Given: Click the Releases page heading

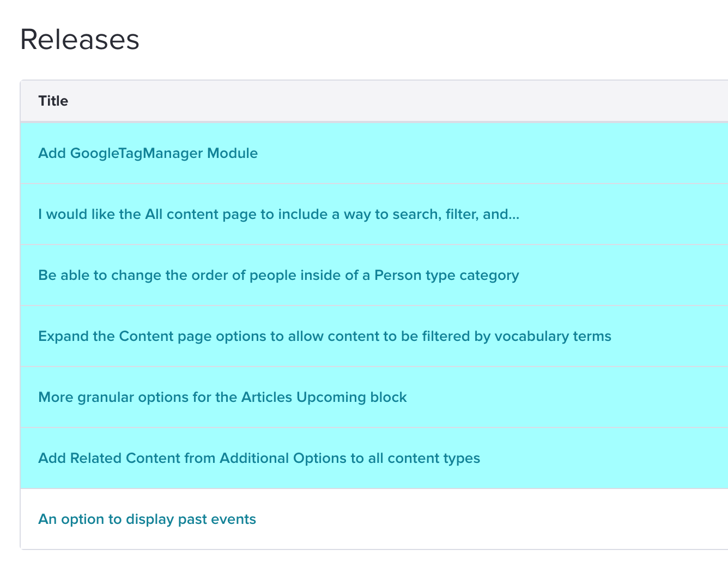Looking at the screenshot, I should click(80, 40).
